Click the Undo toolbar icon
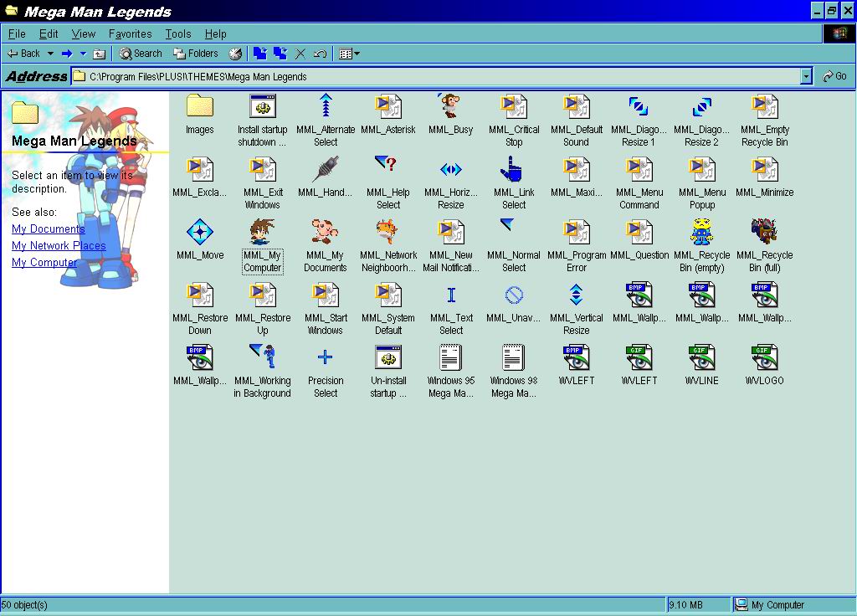The height and width of the screenshot is (616, 857). click(321, 54)
